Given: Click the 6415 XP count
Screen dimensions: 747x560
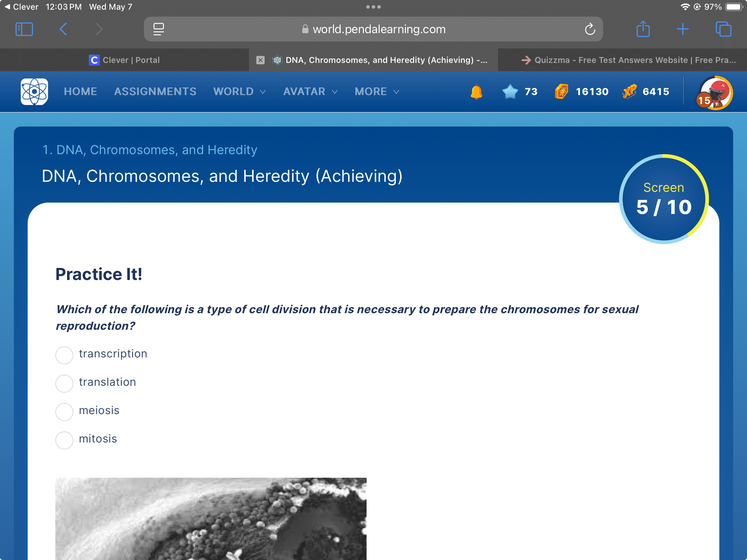Looking at the screenshot, I should (656, 92).
